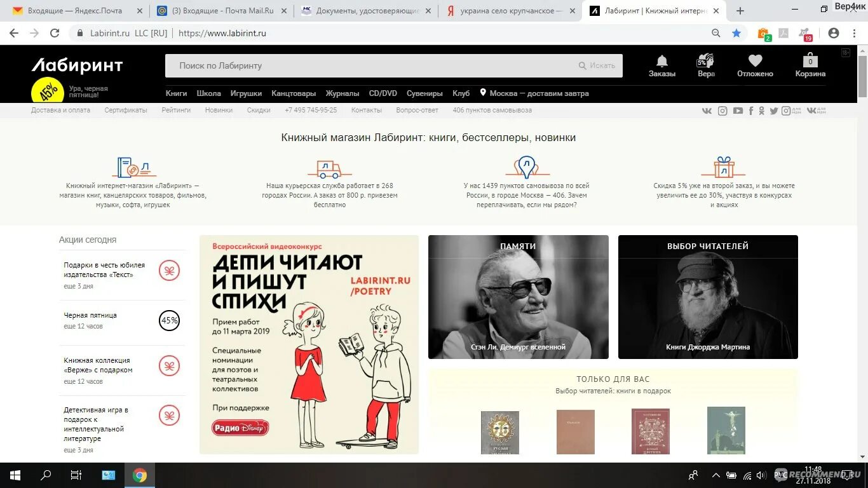This screenshot has height=488, width=868.
Task: Open extension with red 19 badge
Action: pyautogui.click(x=805, y=34)
